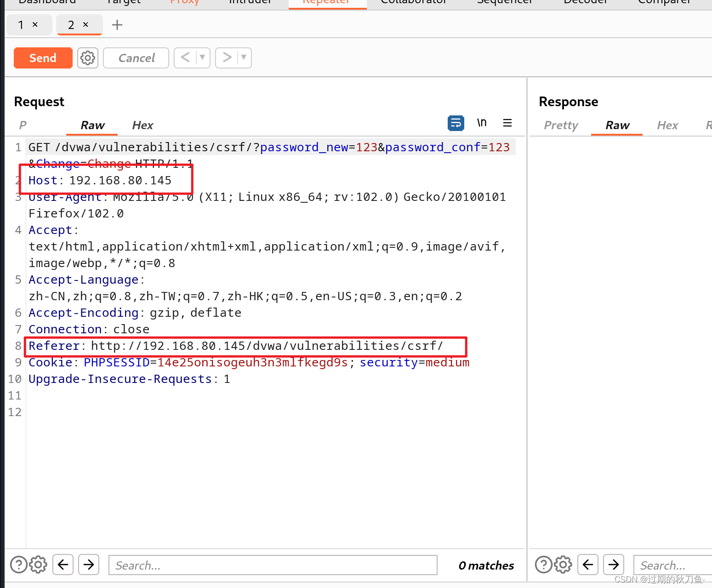Jump to next response search match
Screen dimensions: 712x588
614,565
